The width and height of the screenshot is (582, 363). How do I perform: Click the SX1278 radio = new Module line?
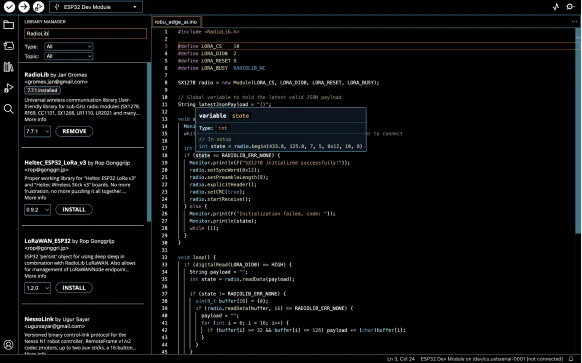278,82
